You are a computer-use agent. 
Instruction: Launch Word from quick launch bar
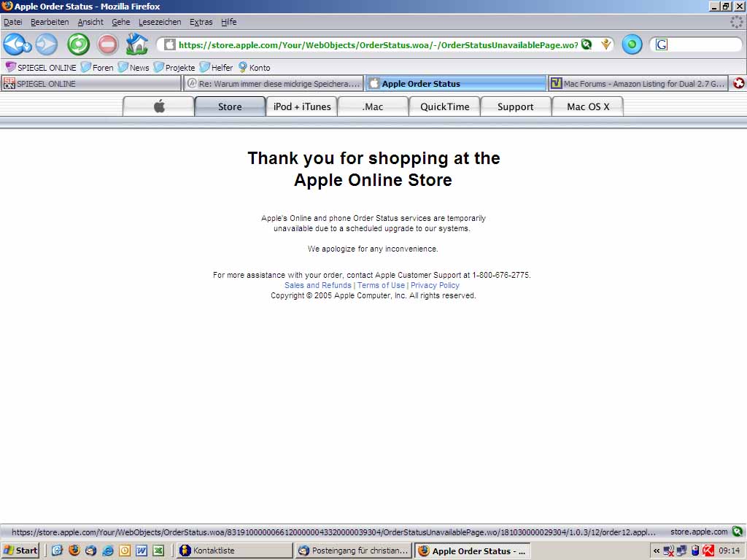pyautogui.click(x=142, y=551)
